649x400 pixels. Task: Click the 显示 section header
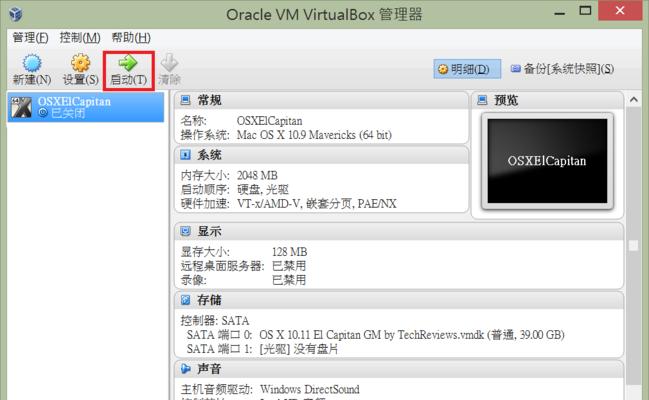399,231
